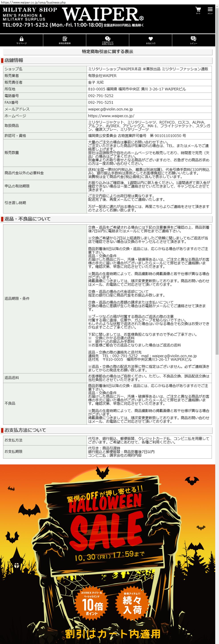Click the scrollbar up arrow

coord(217,6)
